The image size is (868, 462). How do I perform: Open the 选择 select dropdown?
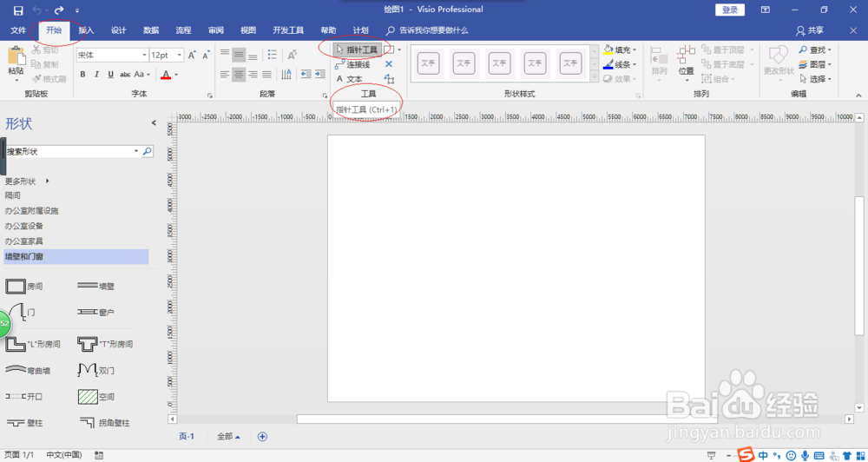pyautogui.click(x=815, y=79)
